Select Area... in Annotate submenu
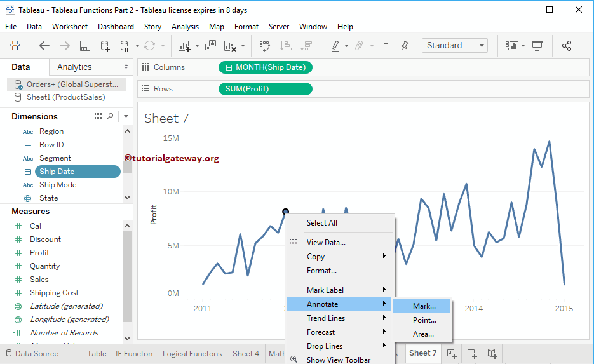This screenshot has height=364, width=594. coord(421,334)
